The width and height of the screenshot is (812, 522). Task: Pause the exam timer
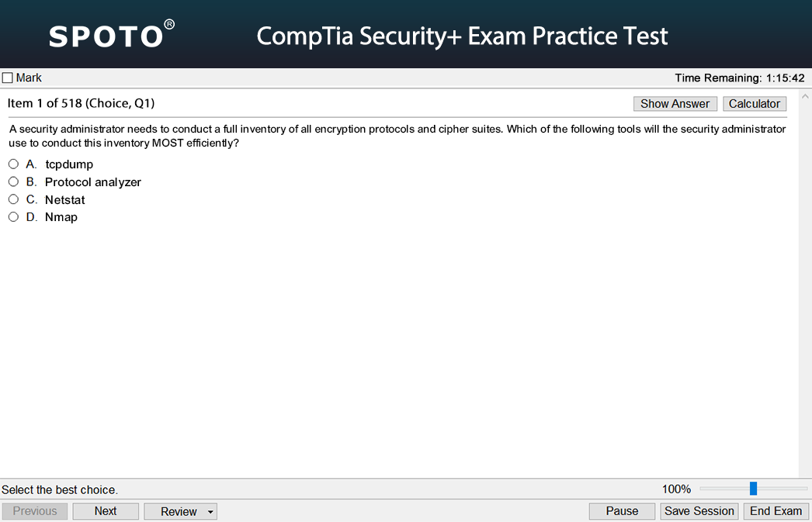622,511
